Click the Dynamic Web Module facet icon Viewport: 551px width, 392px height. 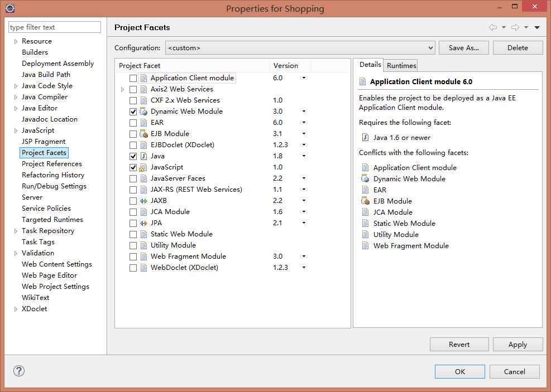[143, 112]
